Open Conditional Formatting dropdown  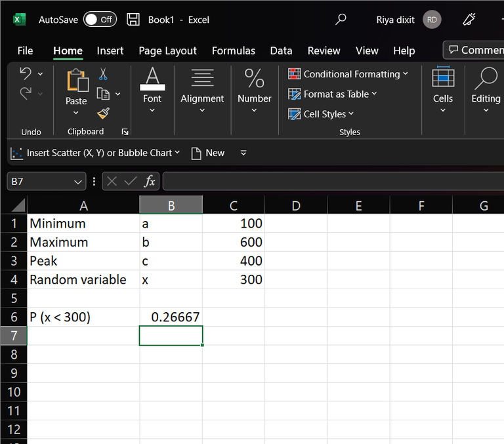click(348, 74)
